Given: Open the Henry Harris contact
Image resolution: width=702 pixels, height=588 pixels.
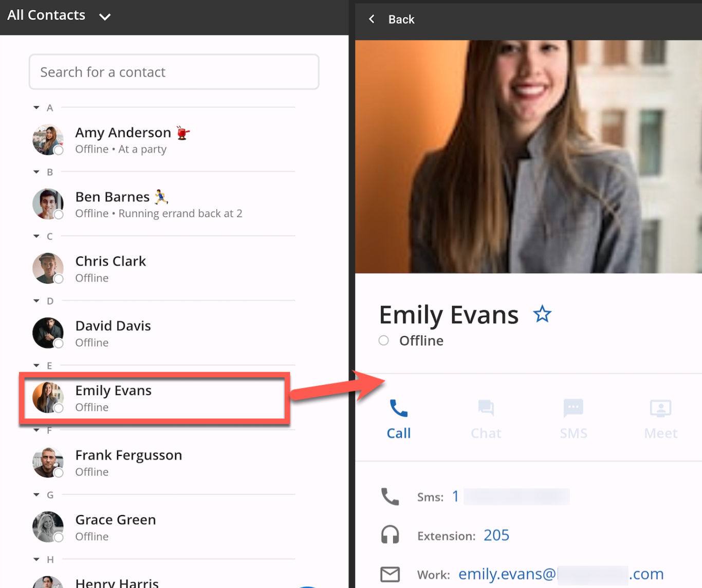Looking at the screenshot, I should 163,581.
